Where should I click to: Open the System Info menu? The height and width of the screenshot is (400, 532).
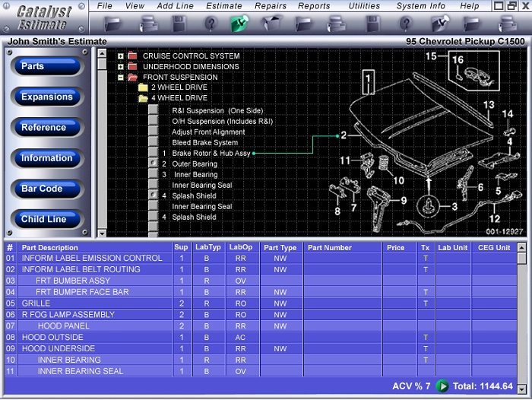click(421, 6)
